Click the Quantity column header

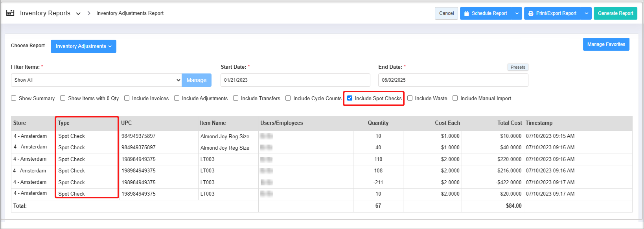tap(378, 123)
